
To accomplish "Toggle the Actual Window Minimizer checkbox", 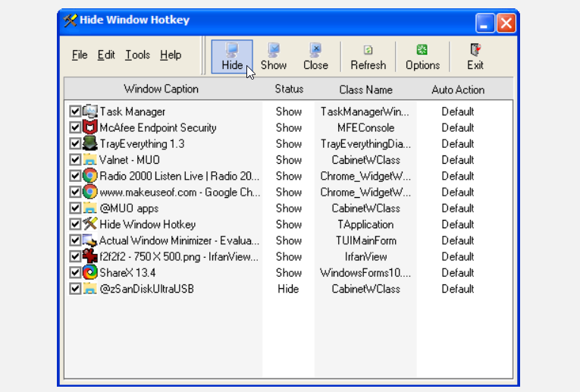I will pos(75,240).
